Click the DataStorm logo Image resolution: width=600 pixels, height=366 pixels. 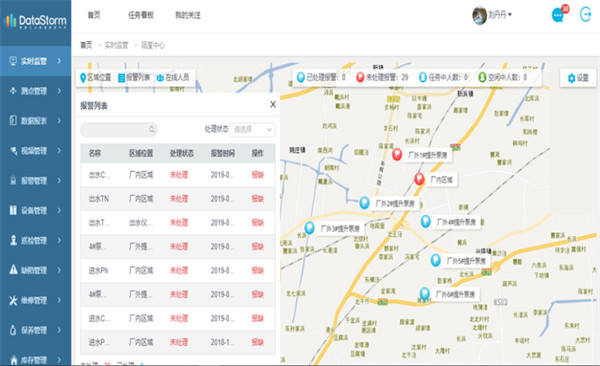35,20
